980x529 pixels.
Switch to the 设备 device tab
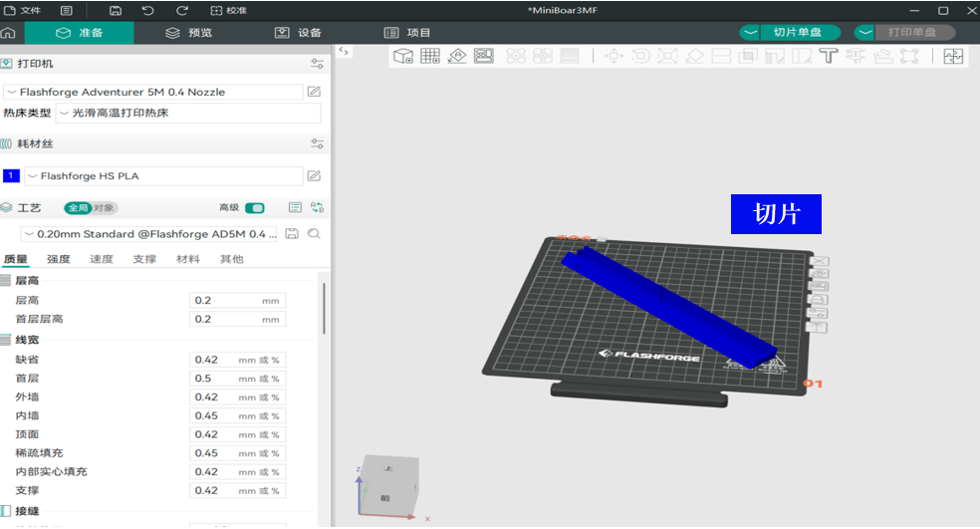[299, 33]
